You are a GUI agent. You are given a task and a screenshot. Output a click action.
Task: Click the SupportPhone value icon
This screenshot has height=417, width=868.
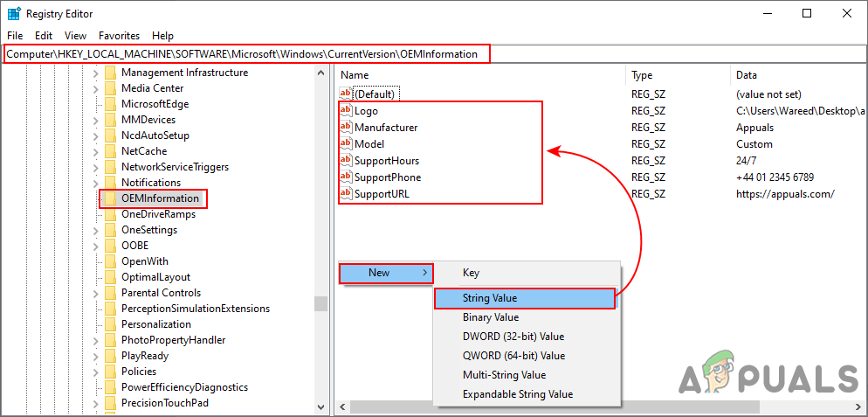coord(346,177)
